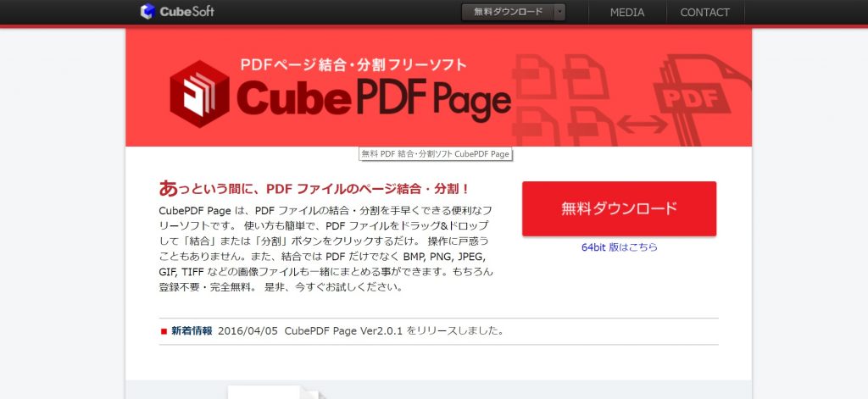Click the big red 無料ダウンロード button
The image size is (868, 399).
[x=619, y=208]
